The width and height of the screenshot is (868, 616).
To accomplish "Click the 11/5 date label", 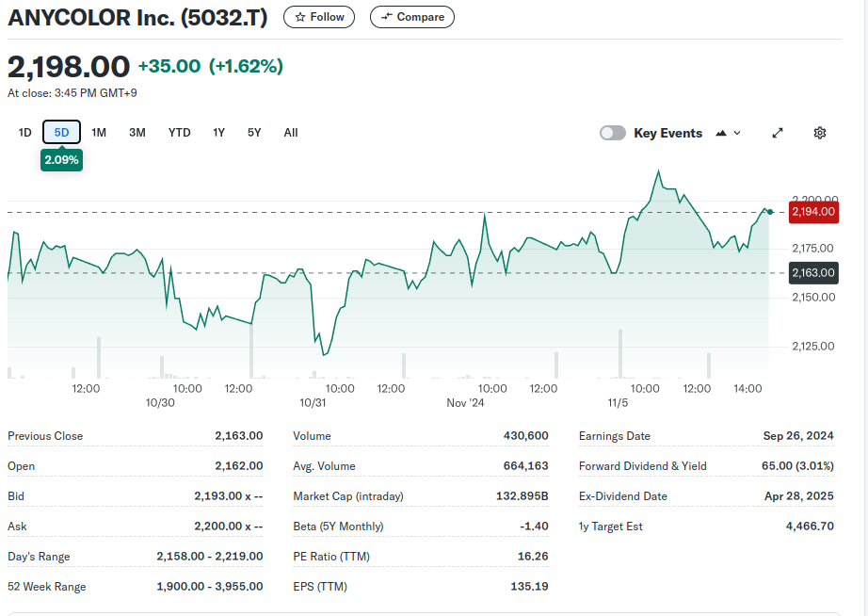I will (618, 403).
